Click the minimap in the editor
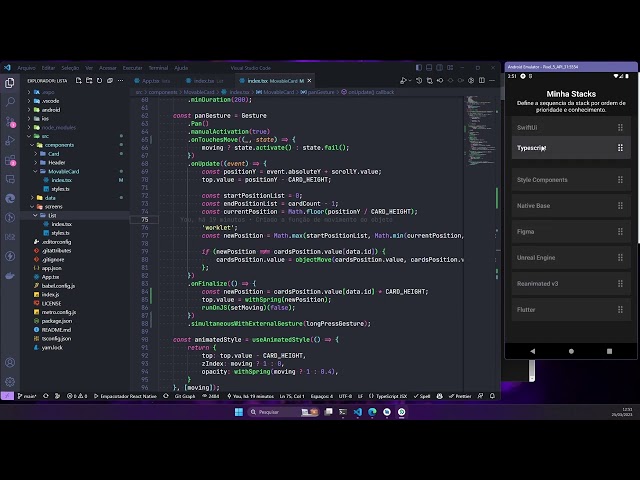This screenshot has height=480, width=640. click(x=480, y=131)
